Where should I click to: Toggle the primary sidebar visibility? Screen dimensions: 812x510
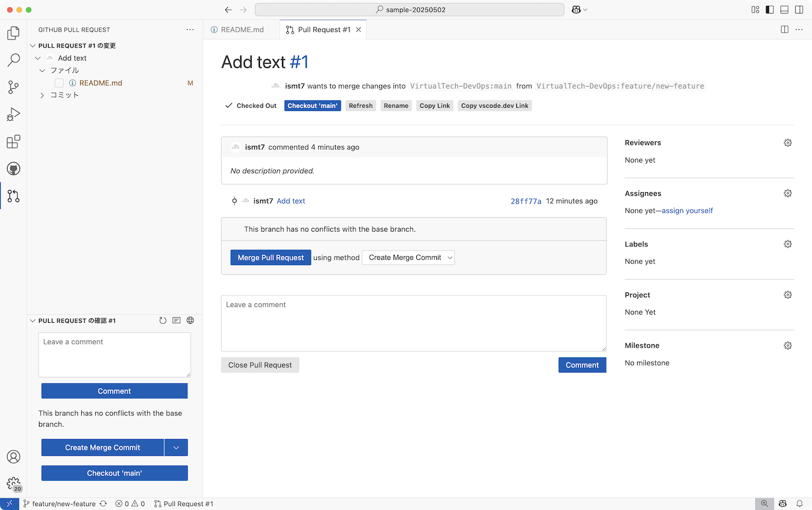pyautogui.click(x=770, y=10)
